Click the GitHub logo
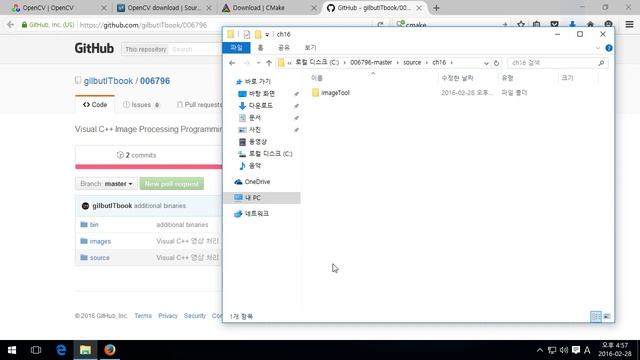 (x=94, y=49)
